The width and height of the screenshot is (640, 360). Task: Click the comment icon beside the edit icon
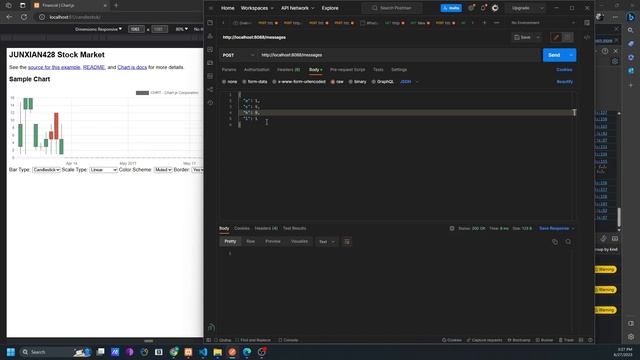(x=567, y=37)
